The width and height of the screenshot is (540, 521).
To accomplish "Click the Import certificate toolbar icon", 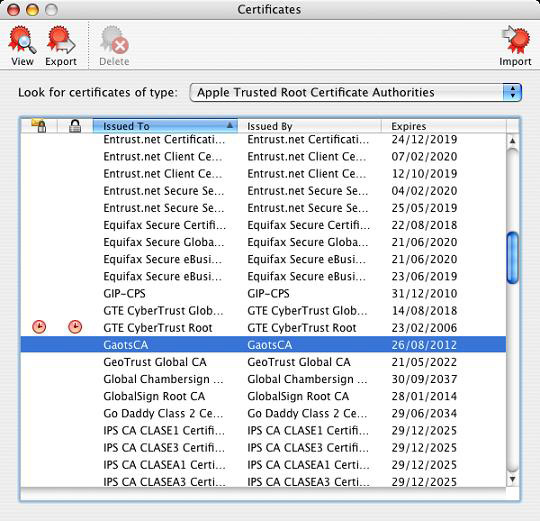I will tap(515, 46).
